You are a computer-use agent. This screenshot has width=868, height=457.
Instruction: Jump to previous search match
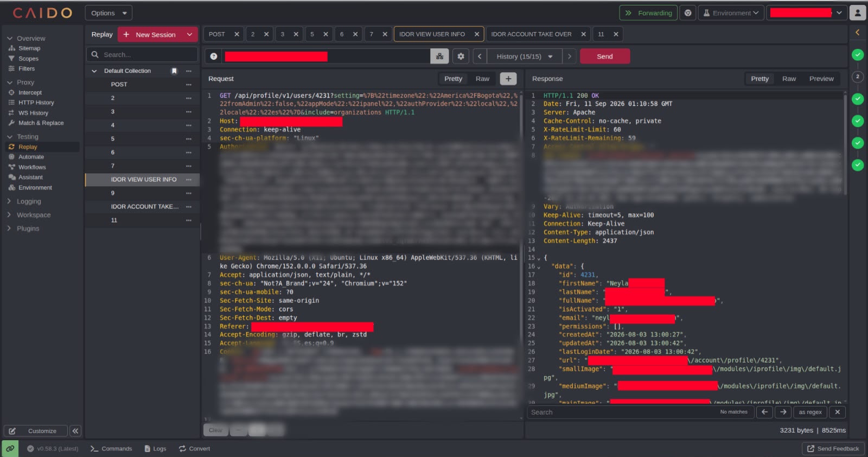coord(764,412)
